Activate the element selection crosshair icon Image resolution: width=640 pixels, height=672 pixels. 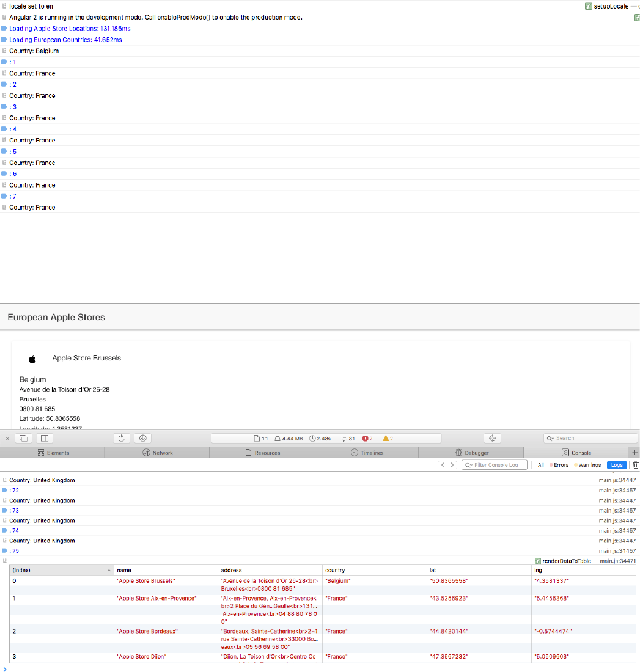pos(493,438)
